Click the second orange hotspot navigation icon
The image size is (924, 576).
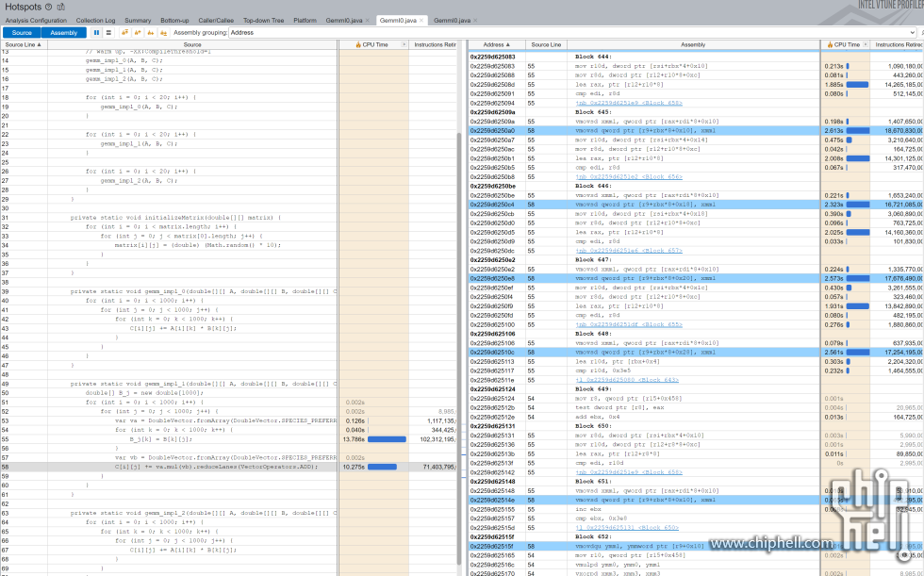138,32
